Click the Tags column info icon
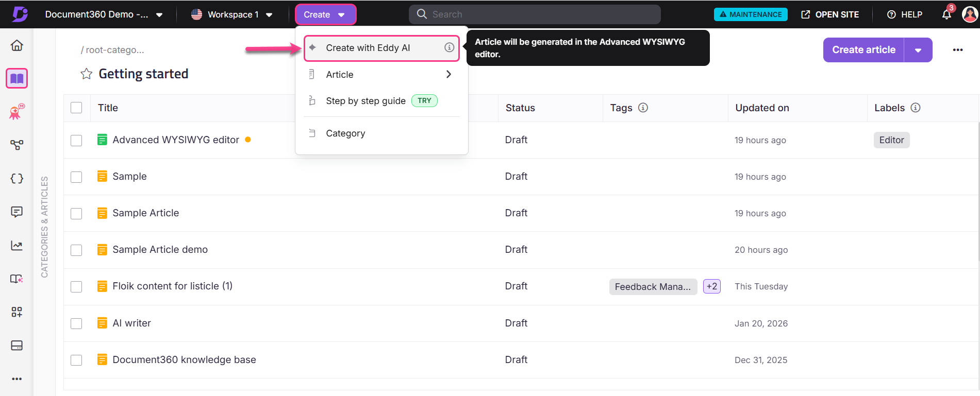The image size is (980, 396). [x=643, y=108]
